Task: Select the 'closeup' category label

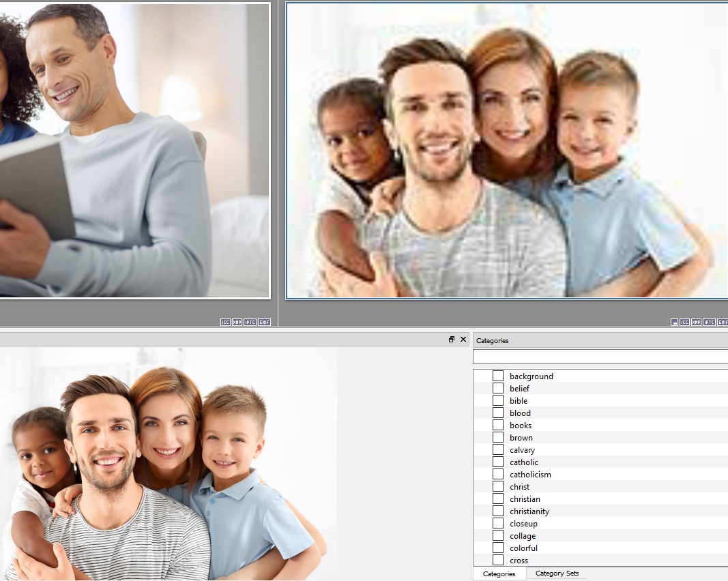Action: (x=523, y=524)
